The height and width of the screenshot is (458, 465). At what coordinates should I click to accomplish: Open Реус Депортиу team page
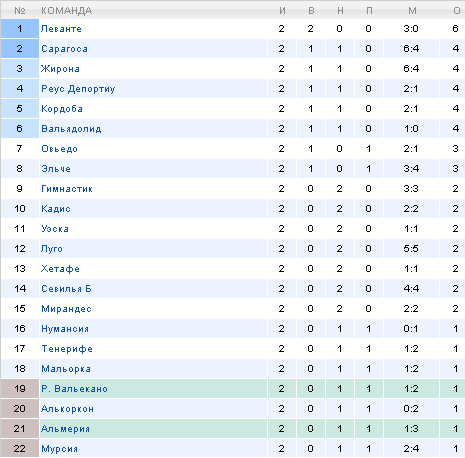(x=78, y=89)
